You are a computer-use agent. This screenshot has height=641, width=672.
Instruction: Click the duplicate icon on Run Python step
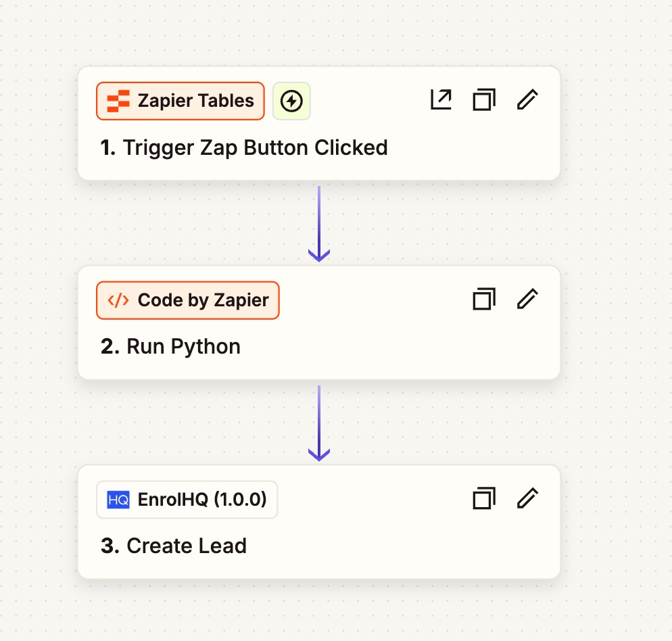tap(484, 298)
